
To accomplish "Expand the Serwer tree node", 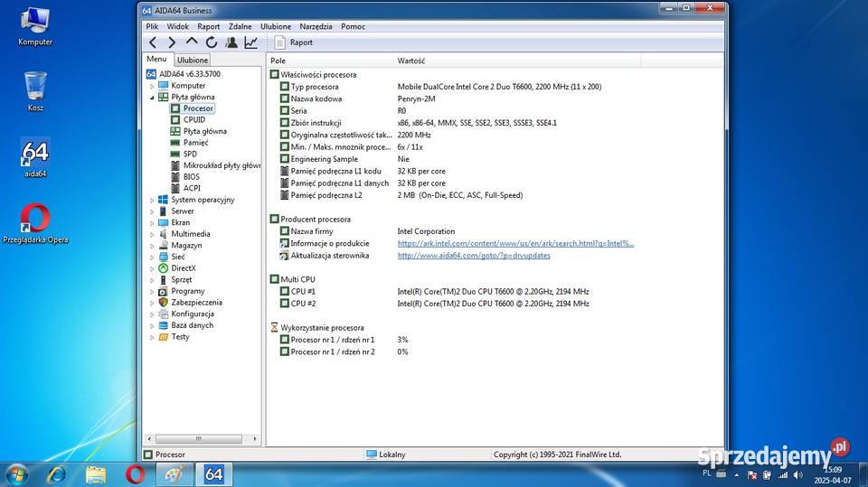I will click(152, 211).
